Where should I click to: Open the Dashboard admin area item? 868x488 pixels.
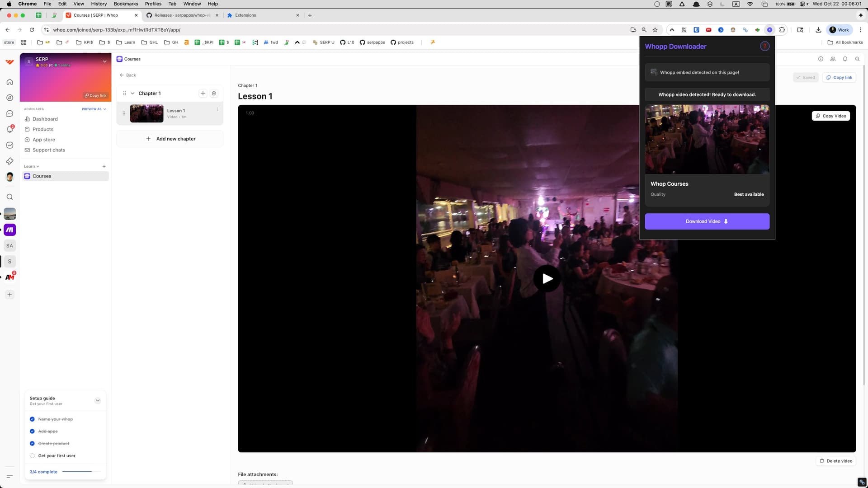click(44, 119)
